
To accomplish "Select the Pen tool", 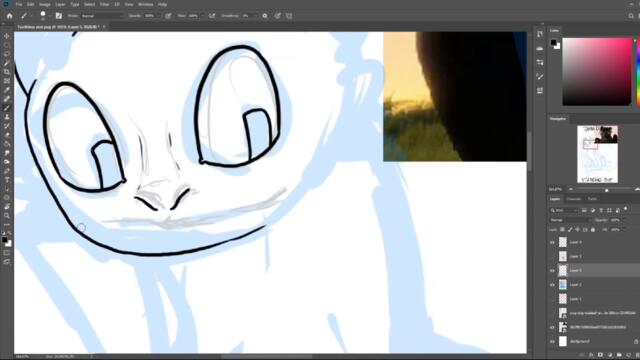I will 7,171.
